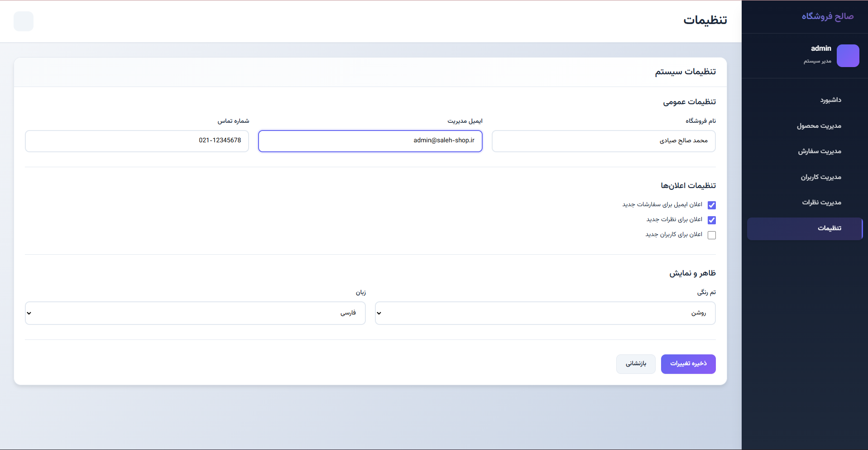Image resolution: width=868 pixels, height=450 pixels.
Task: Go to مدیریت محصول in sidebar
Action: click(x=819, y=126)
